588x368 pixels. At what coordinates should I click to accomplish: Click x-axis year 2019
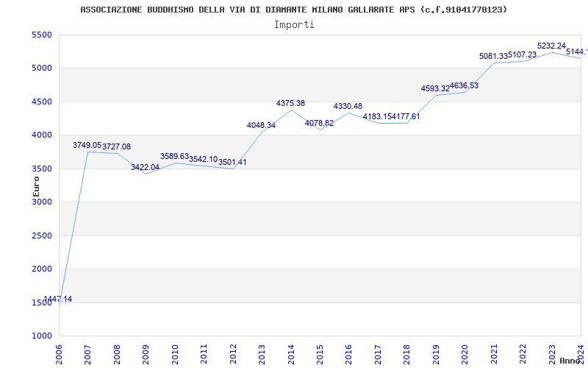coord(436,354)
